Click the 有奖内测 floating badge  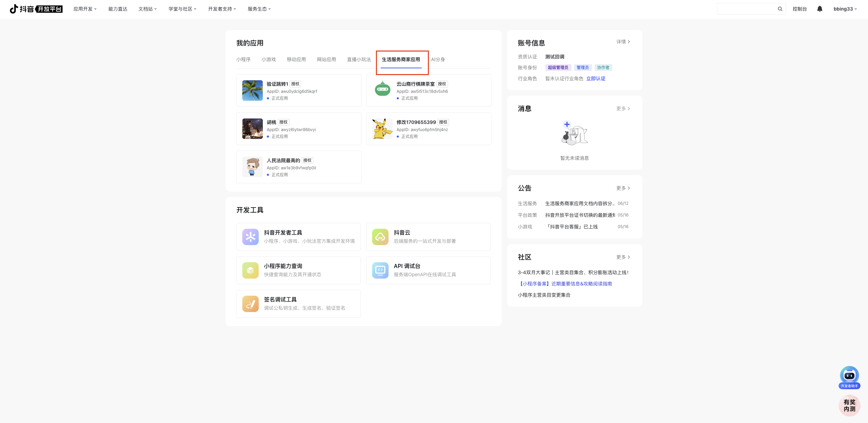[x=850, y=406]
